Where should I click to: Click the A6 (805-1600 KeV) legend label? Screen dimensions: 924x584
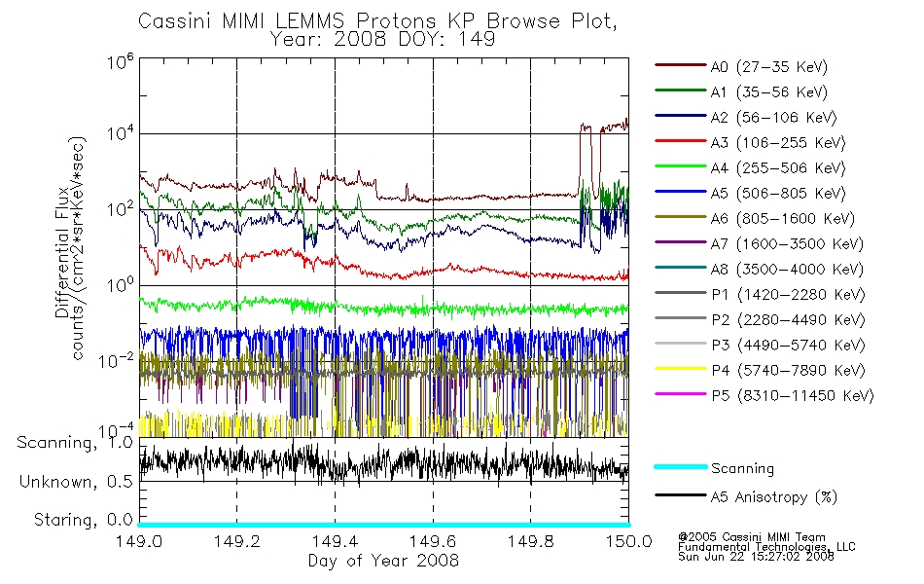click(x=783, y=219)
